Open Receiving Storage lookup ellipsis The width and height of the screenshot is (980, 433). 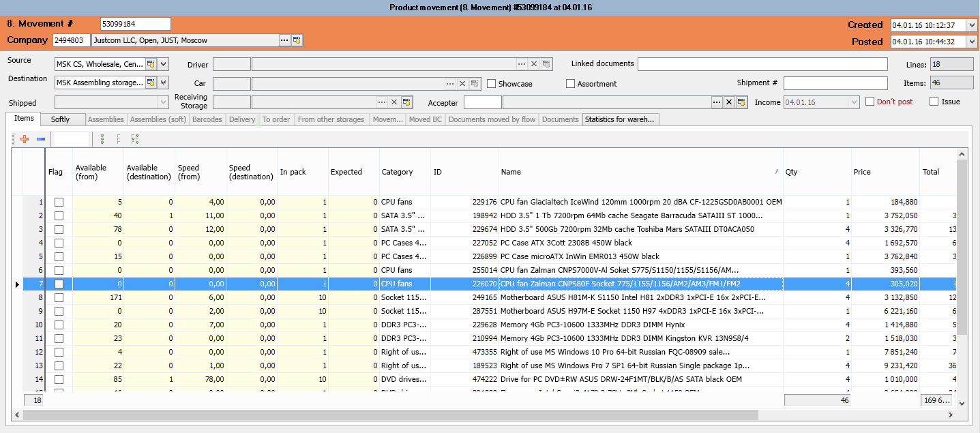pyautogui.click(x=382, y=102)
